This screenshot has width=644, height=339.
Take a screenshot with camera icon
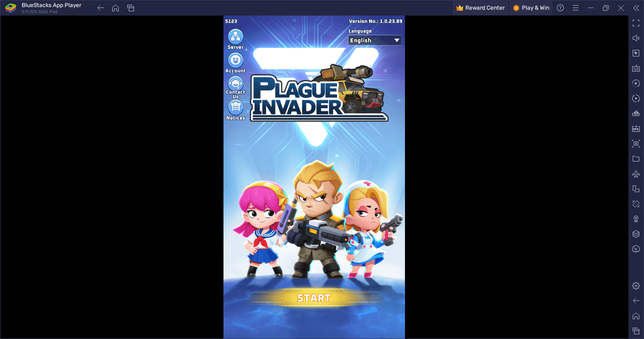pos(636,144)
